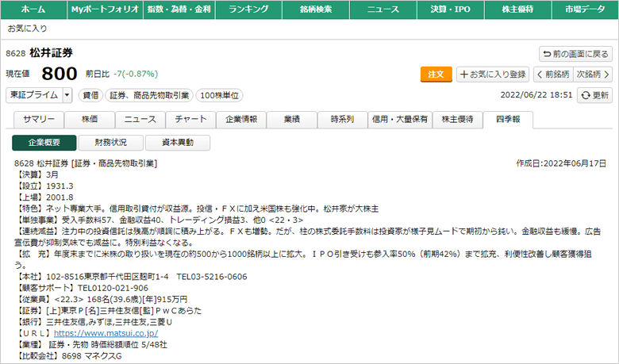Switch to the チャート tab
The image size is (619, 364).
coord(190,120)
